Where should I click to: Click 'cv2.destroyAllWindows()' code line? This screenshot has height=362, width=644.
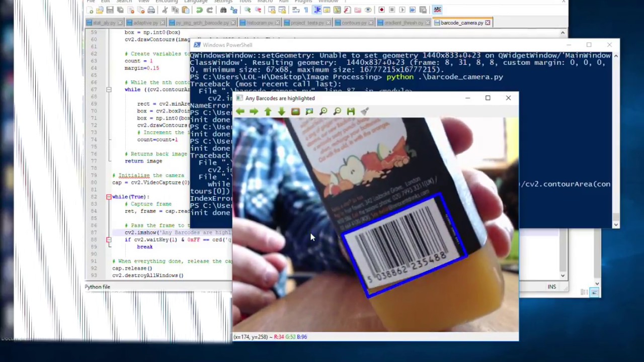point(148,276)
